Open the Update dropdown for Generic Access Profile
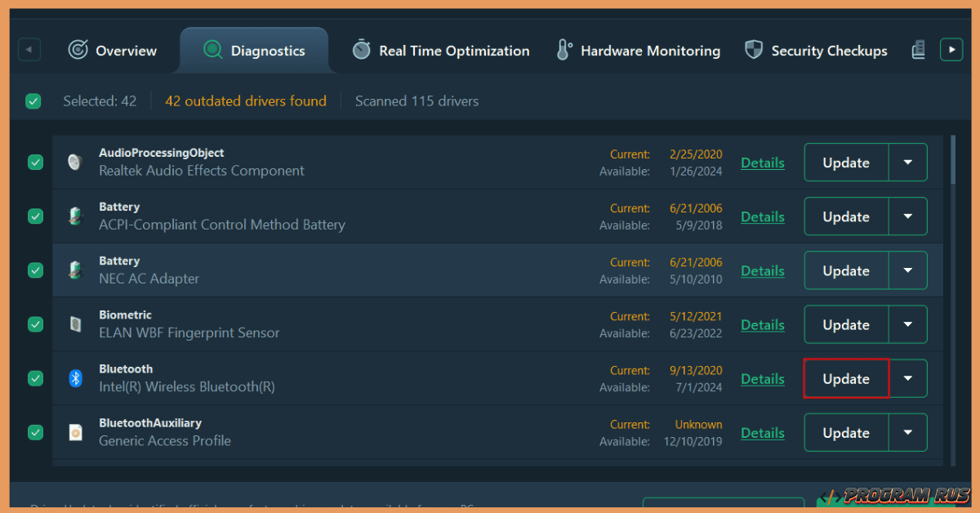 (x=907, y=432)
